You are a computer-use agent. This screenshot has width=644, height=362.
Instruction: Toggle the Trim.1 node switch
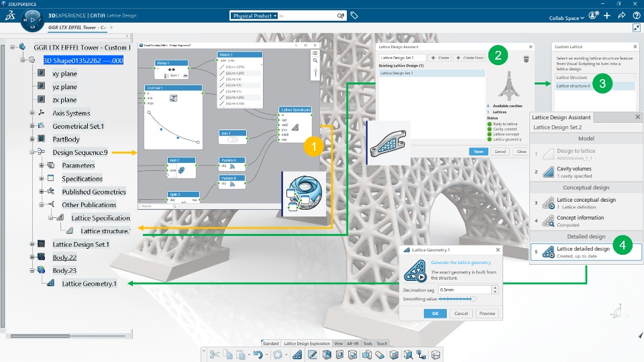[233, 139]
